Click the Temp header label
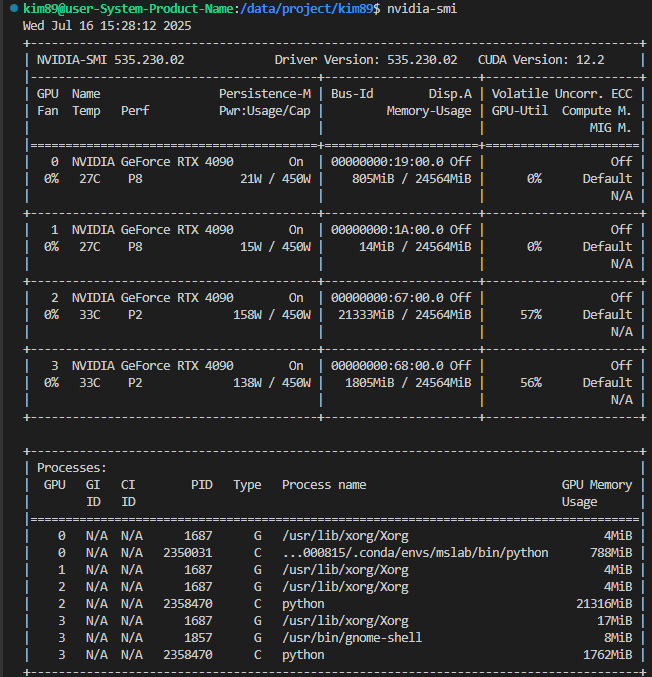 click(86, 111)
